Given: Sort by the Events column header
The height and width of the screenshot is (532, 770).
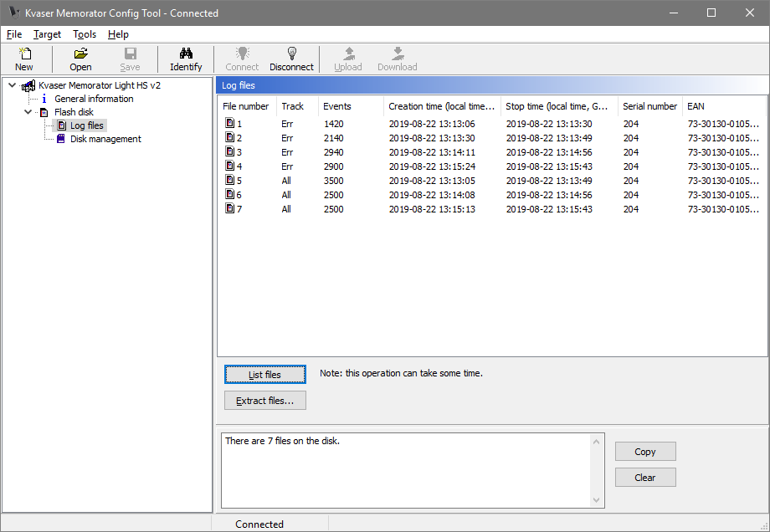Looking at the screenshot, I should [x=351, y=106].
